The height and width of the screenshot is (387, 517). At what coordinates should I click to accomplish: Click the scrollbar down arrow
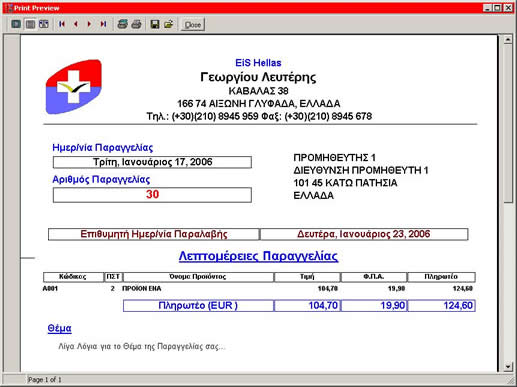coord(508,367)
